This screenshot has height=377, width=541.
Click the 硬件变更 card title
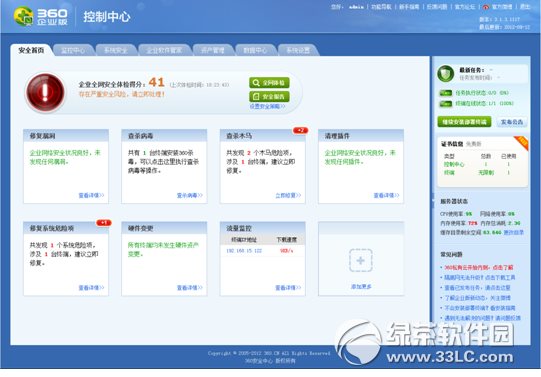coord(140,228)
